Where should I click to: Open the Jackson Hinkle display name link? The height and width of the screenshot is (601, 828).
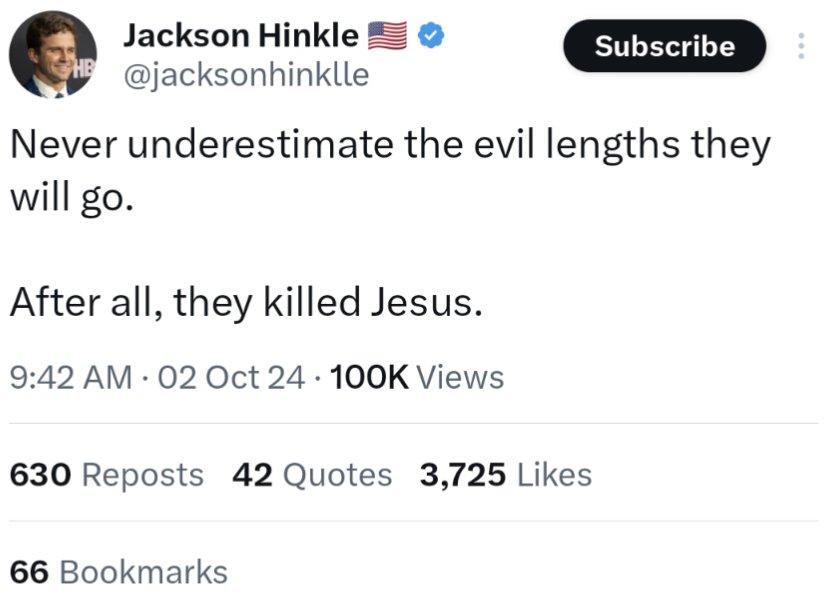point(241,35)
